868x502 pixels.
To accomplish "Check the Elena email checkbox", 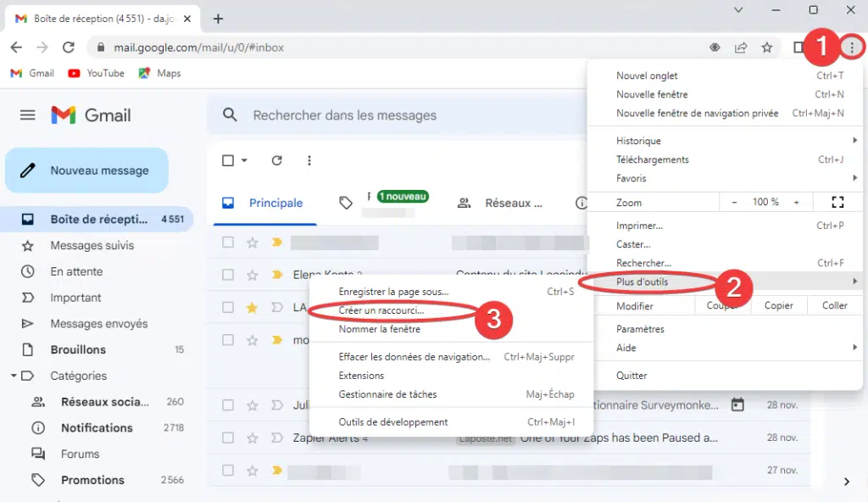I will (x=227, y=275).
